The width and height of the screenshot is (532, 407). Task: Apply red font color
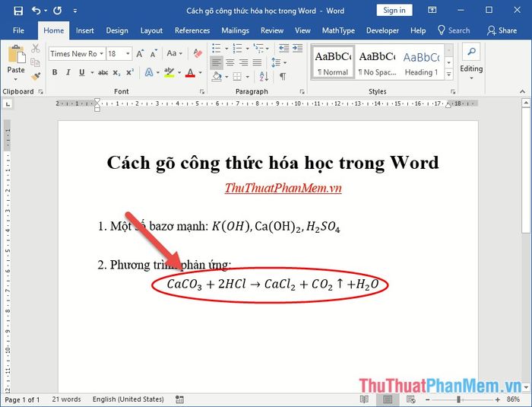coord(190,72)
